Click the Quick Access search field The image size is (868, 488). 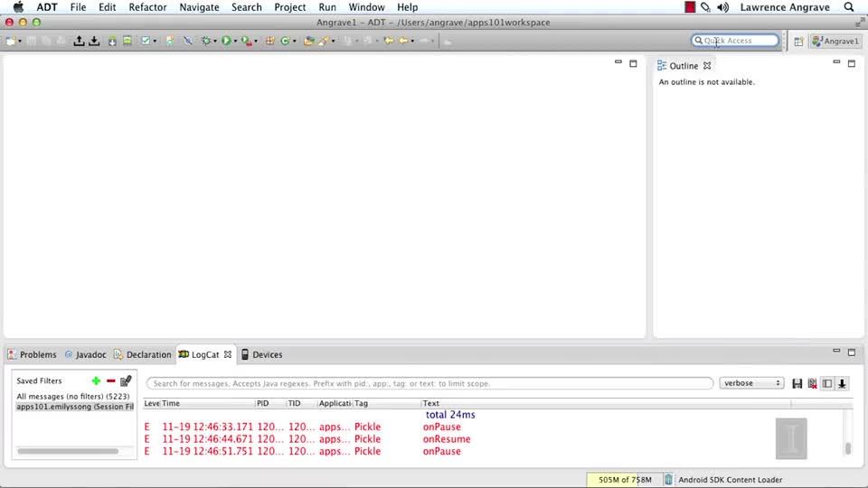(734, 41)
